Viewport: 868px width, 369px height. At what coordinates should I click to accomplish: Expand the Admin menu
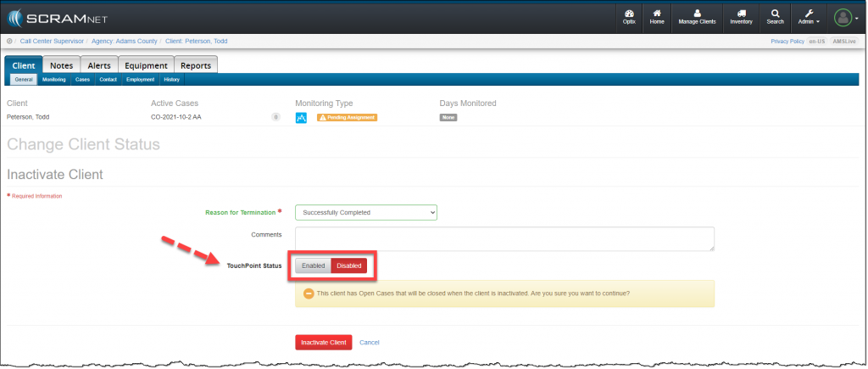coord(809,17)
